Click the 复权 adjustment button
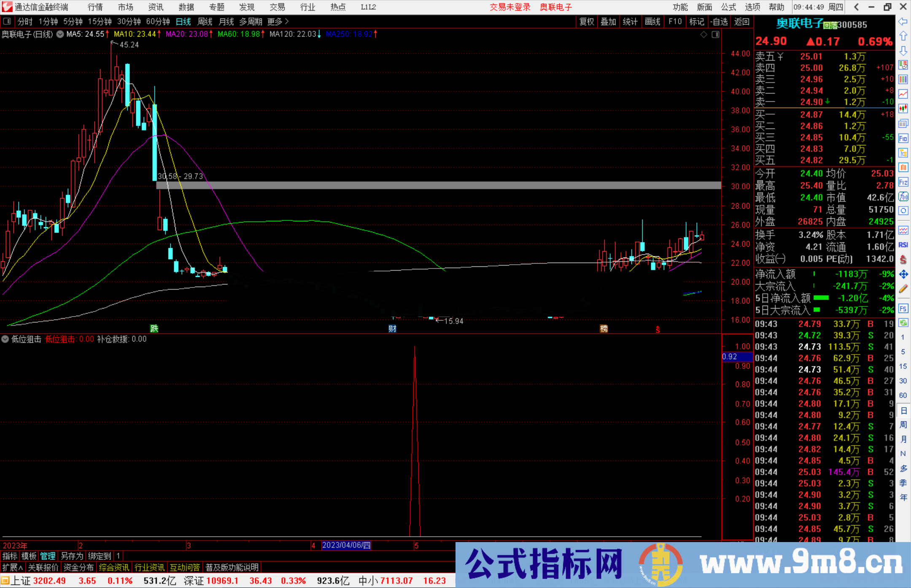Viewport: 911px width, 588px height. click(586, 21)
